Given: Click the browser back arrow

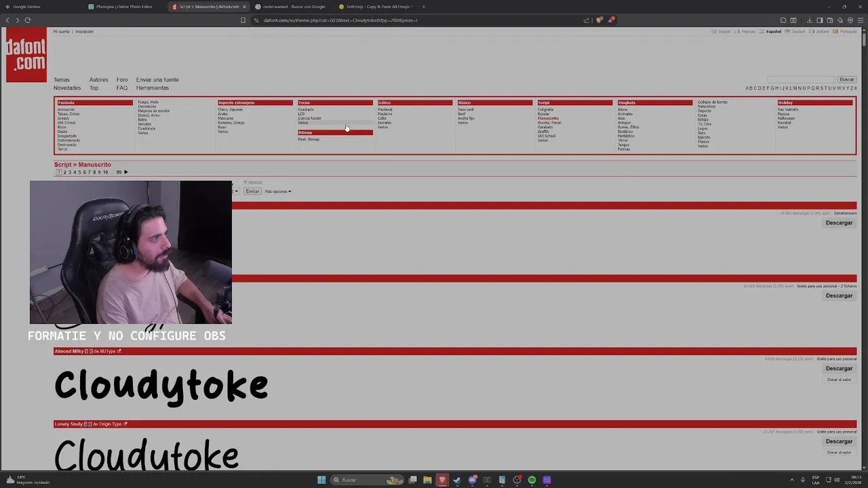Looking at the screenshot, I should [x=7, y=20].
